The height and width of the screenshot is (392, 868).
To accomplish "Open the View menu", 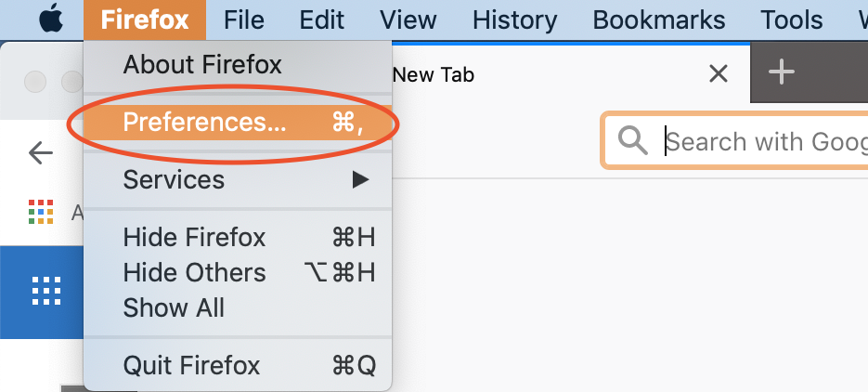I will pos(408,20).
